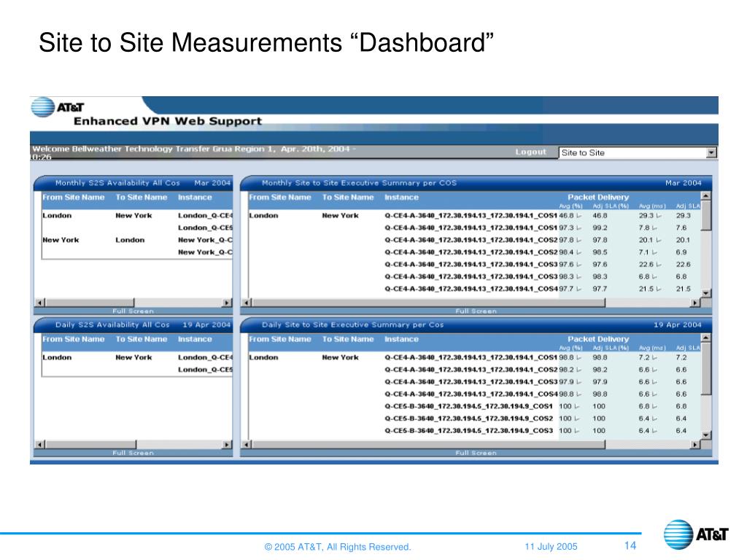Click the AT&T logo in the slide footer
Image resolution: width=747 pixels, height=560 pixels.
(696, 534)
